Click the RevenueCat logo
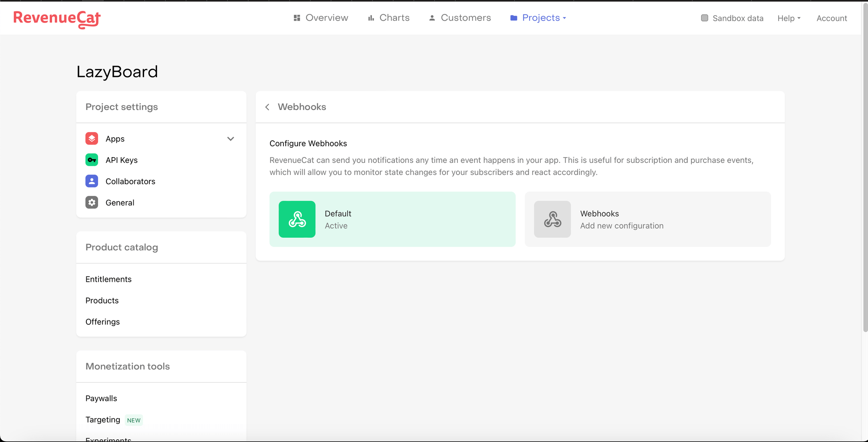Viewport: 868px width, 442px height. point(57,19)
